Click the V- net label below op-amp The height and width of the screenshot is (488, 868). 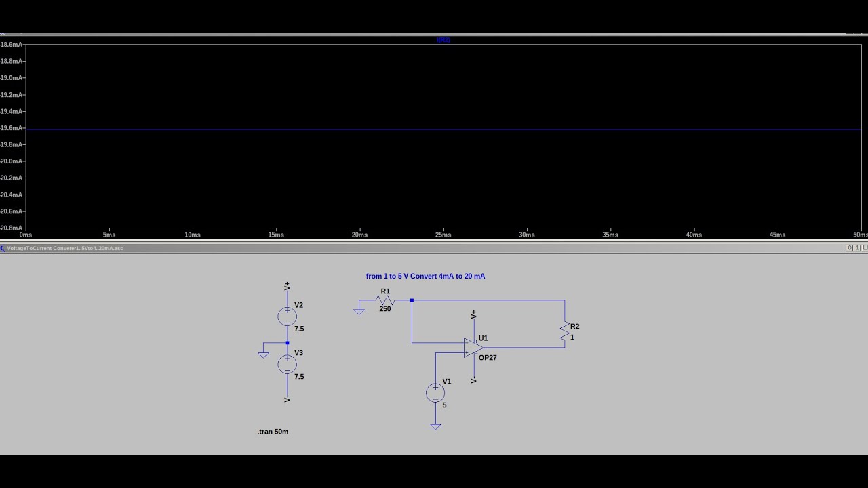tap(473, 380)
